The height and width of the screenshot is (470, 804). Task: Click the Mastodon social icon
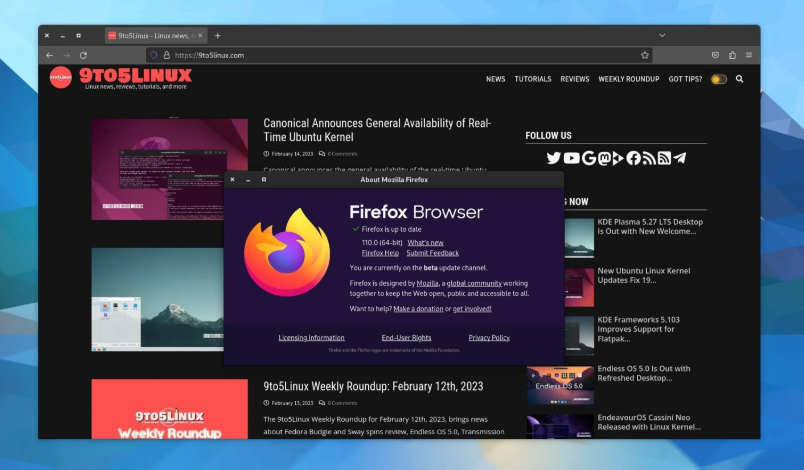point(604,158)
